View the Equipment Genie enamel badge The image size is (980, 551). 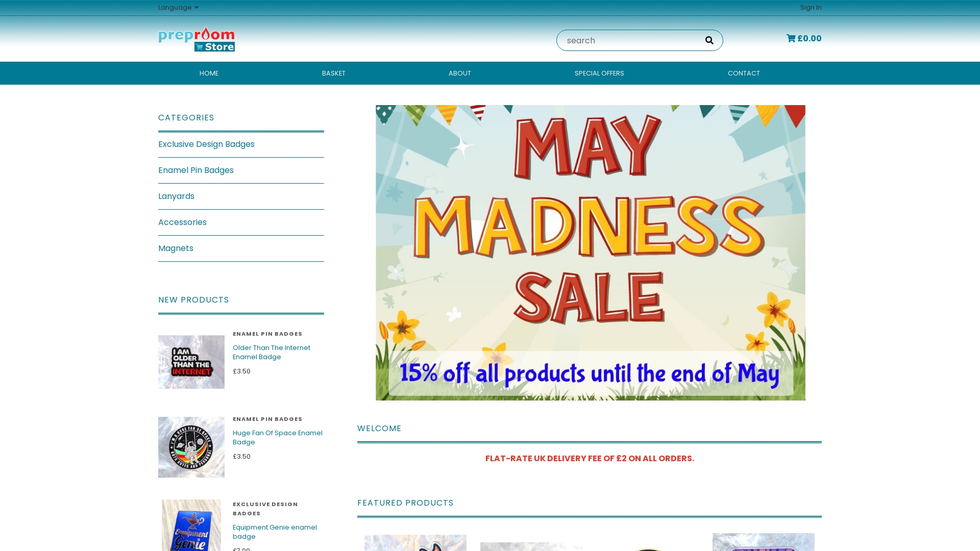[x=275, y=532]
